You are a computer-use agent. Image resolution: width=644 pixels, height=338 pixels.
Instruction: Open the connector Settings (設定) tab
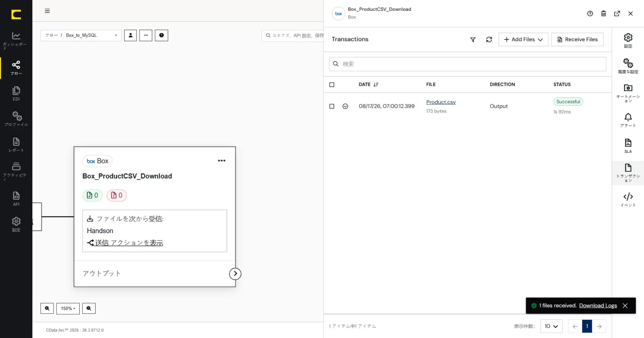tap(628, 41)
